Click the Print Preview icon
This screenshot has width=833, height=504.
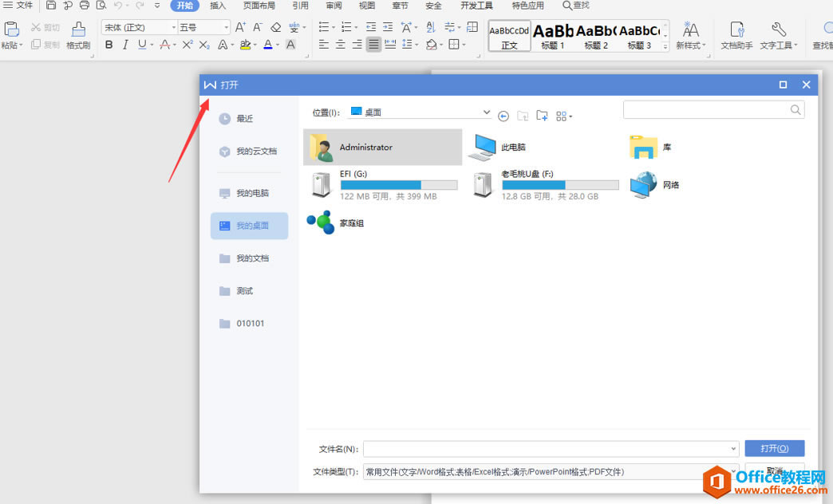point(101,6)
